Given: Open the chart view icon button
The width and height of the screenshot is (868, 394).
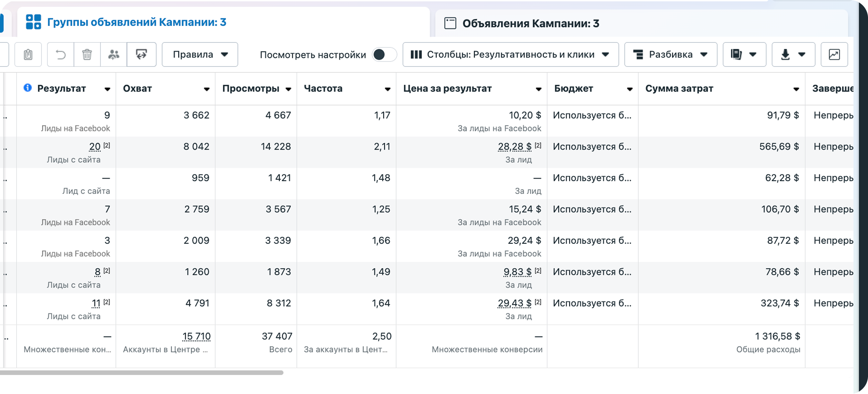Looking at the screenshot, I should 834,54.
